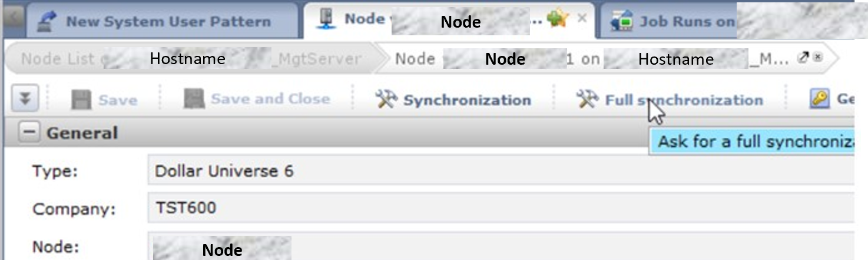Click the bookmark star icon on Node tab
Viewport: 868px width, 260px height.
(557, 19)
